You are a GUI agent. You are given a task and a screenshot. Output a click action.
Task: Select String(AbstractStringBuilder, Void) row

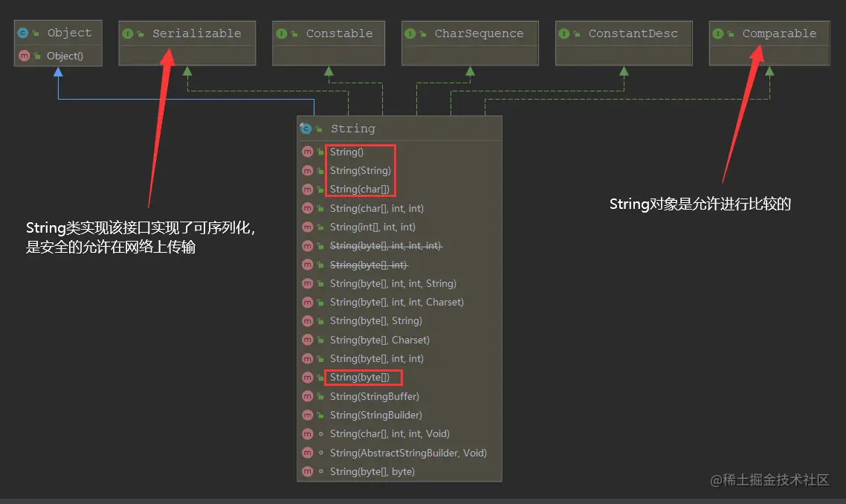click(399, 453)
